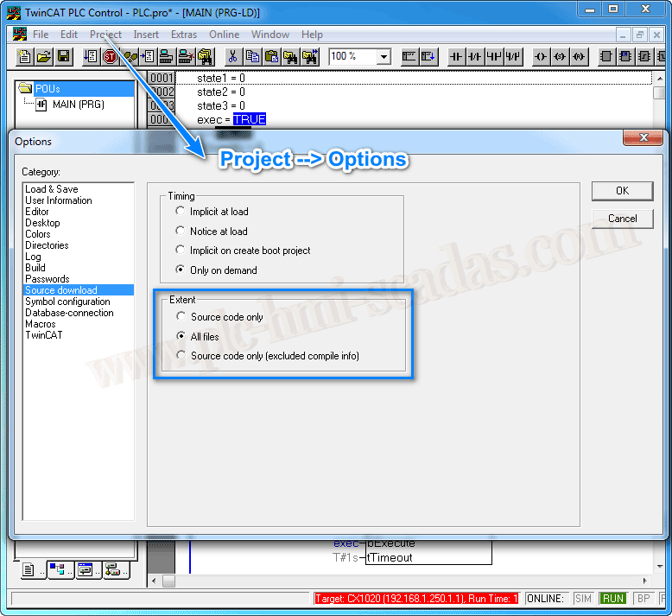Select the 'Implicit at load' timing option
Viewport: 672px width, 616px height.
(x=180, y=212)
